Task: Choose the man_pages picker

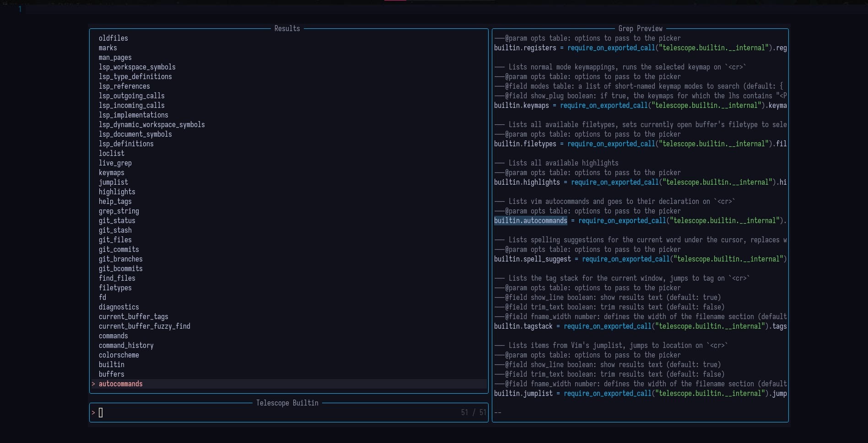Action: tap(115, 57)
